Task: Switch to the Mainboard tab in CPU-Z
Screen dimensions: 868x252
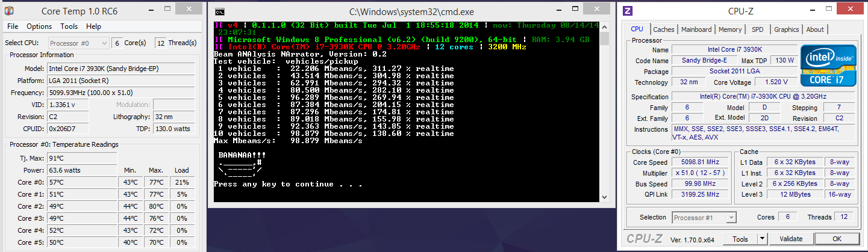Action: point(696,29)
